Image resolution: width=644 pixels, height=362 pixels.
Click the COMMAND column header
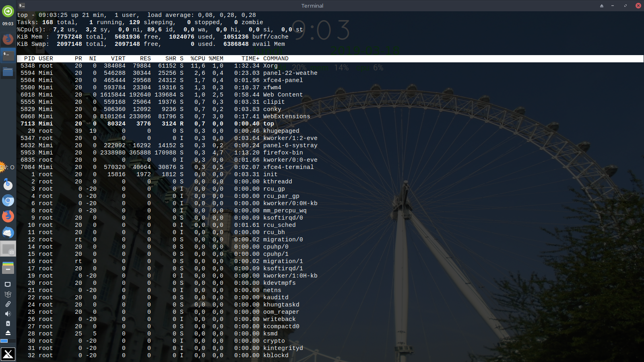[x=276, y=59]
